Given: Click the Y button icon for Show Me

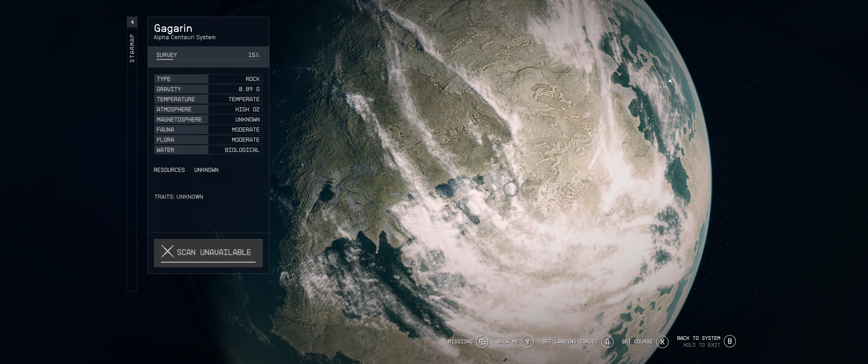Looking at the screenshot, I should pos(528,342).
